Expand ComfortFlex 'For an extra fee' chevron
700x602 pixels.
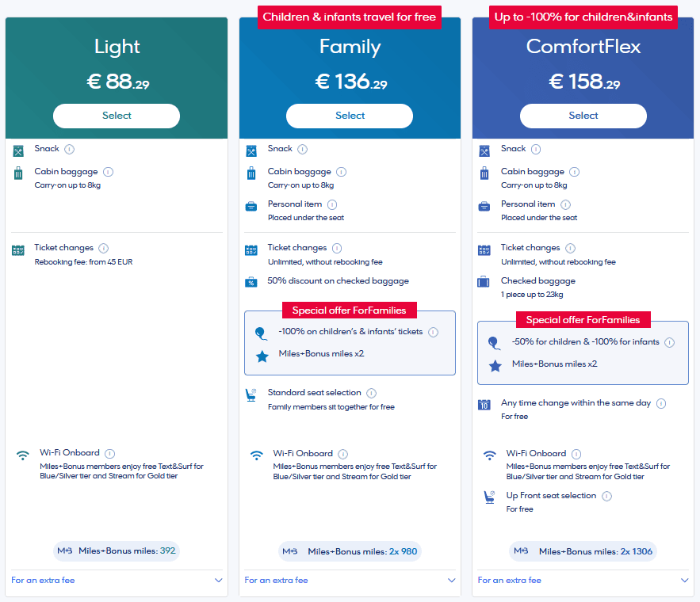685,581
